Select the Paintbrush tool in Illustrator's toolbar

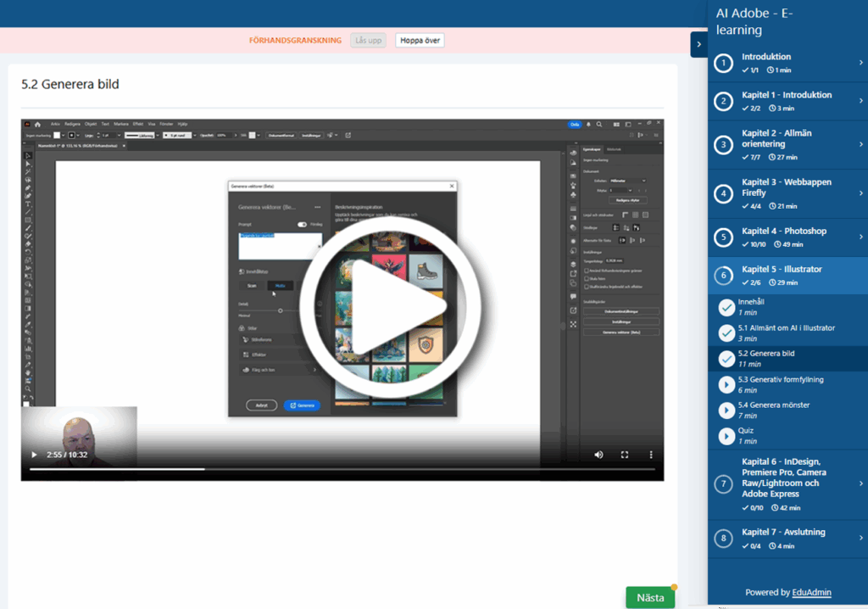pos(28,228)
